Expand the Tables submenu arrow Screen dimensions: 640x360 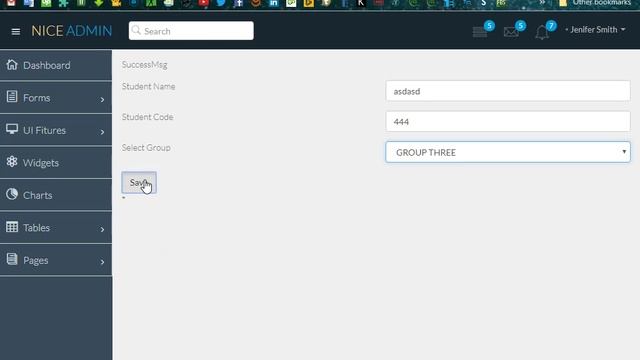coord(102,229)
